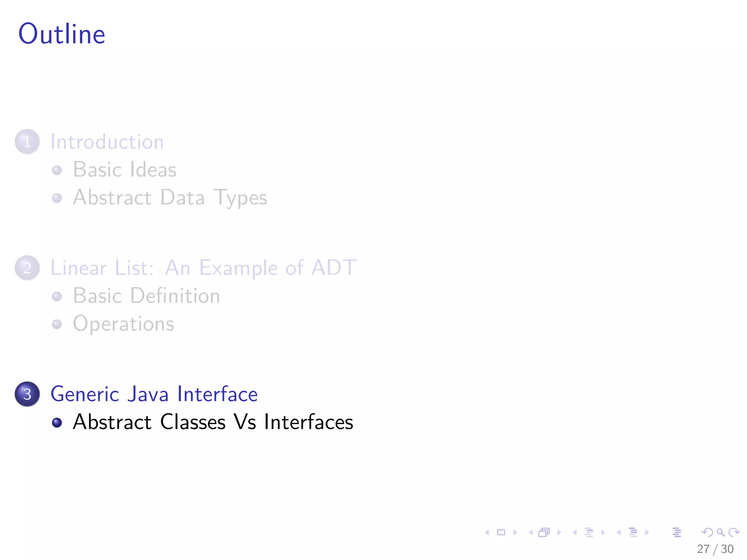This screenshot has width=747, height=560.
Task: Open the Basic Ideas subsection
Action: point(125,170)
